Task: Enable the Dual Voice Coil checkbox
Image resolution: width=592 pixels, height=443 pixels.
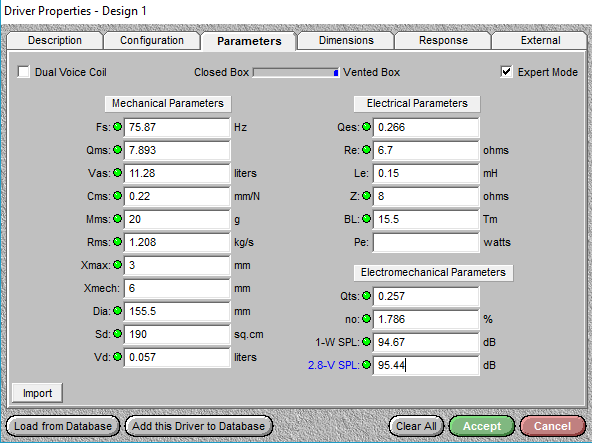Action: [23, 72]
